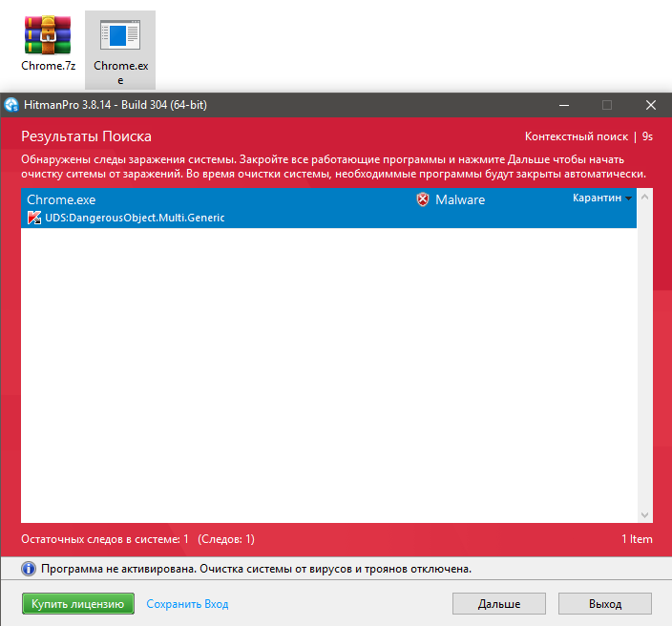Click the Дальше button
The image size is (672, 626).
coord(499,604)
